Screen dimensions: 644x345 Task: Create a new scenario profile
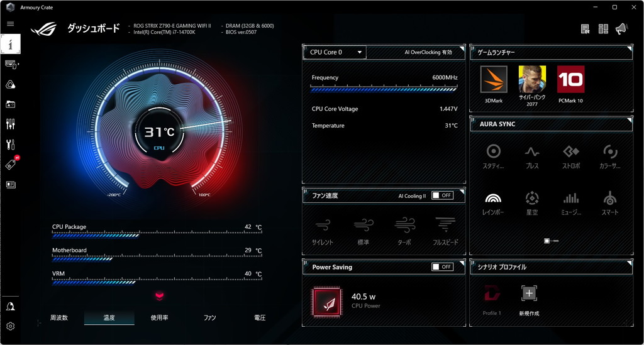529,300
